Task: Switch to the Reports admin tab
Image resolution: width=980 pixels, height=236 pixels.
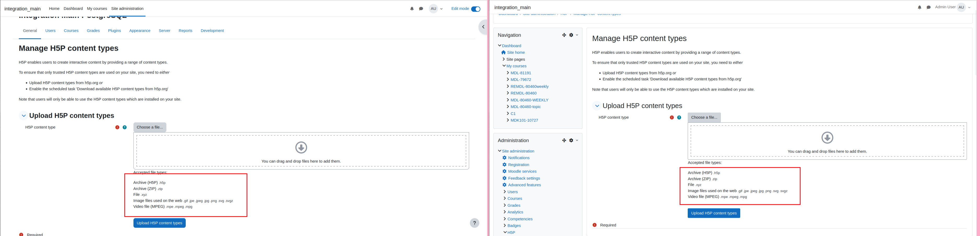Action: pos(185,31)
